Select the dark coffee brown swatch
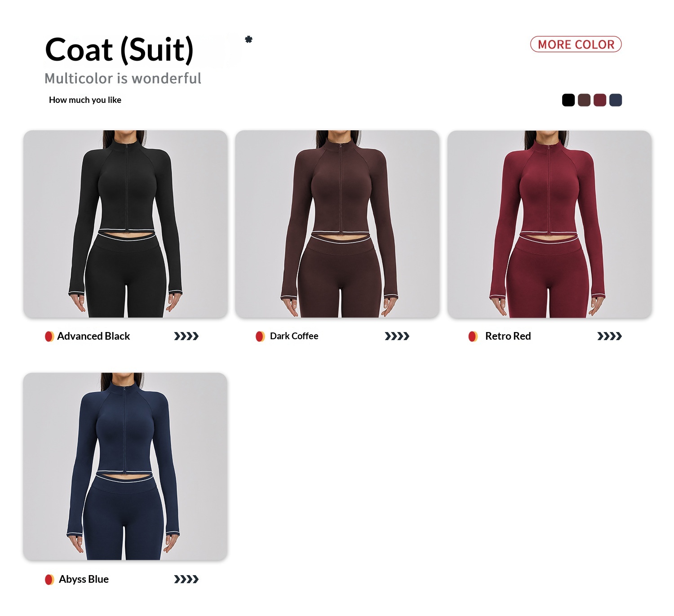The height and width of the screenshot is (616, 674). coord(584,100)
